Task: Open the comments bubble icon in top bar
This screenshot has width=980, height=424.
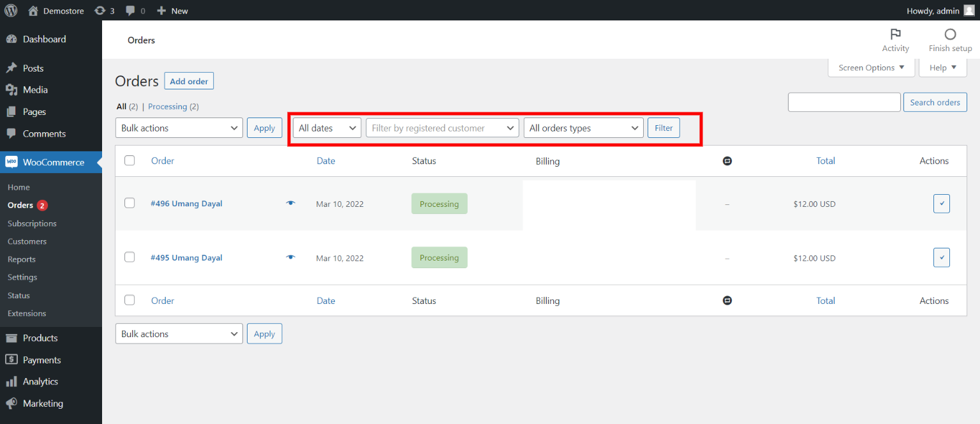Action: pyautogui.click(x=131, y=11)
